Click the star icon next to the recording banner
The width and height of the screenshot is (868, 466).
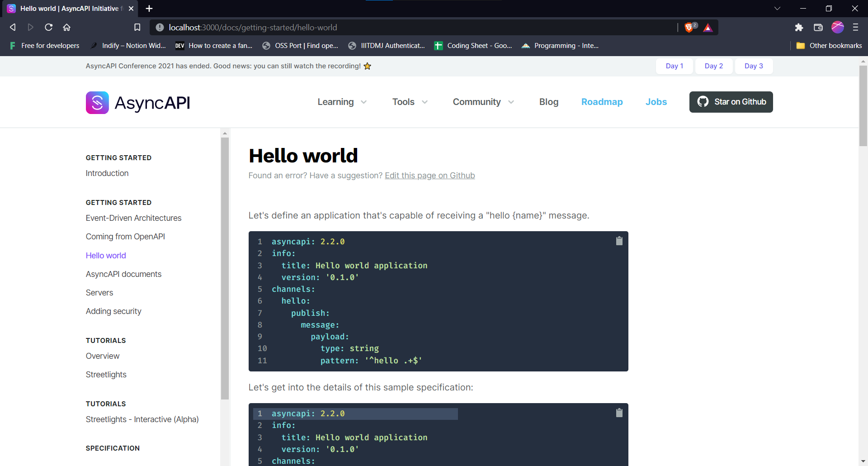[x=367, y=66]
